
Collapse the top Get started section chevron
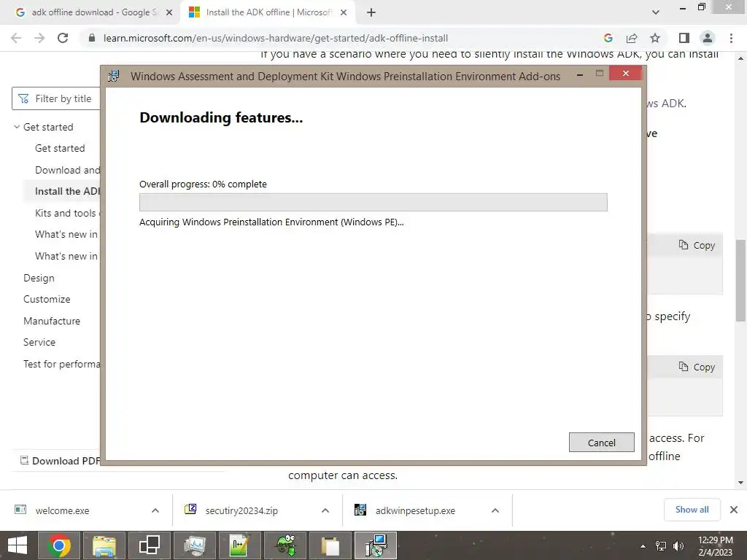click(17, 127)
